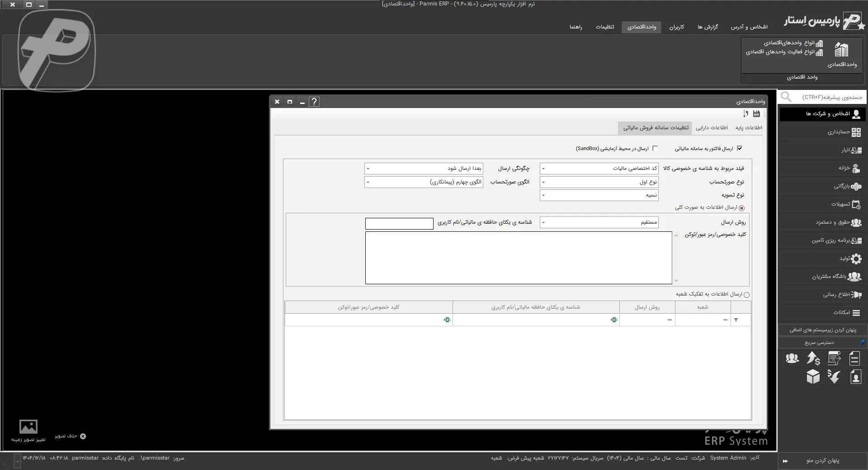Screen dimensions: 868x470
Task: Click the کلید خصوصی/رمز عبور/توکن column header
Action: 369,307
